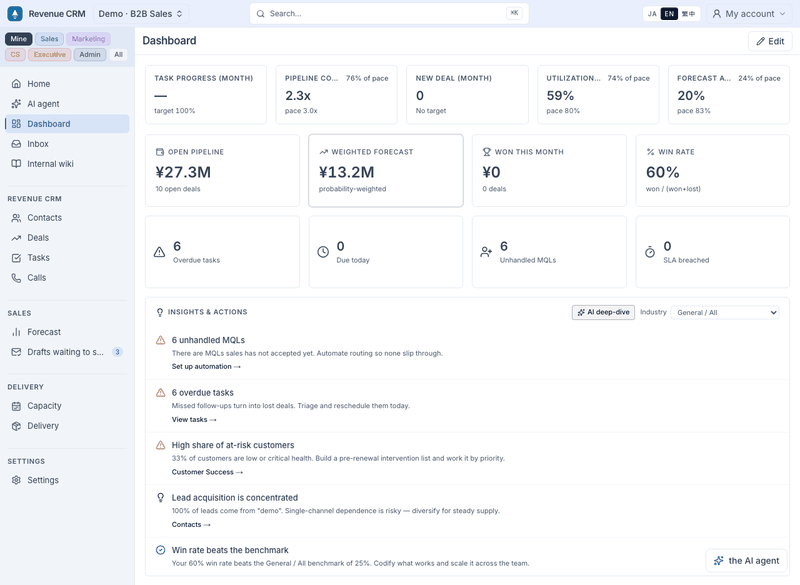
Task: Click the 6 unhandled MQLs insight heading
Action: (x=208, y=340)
